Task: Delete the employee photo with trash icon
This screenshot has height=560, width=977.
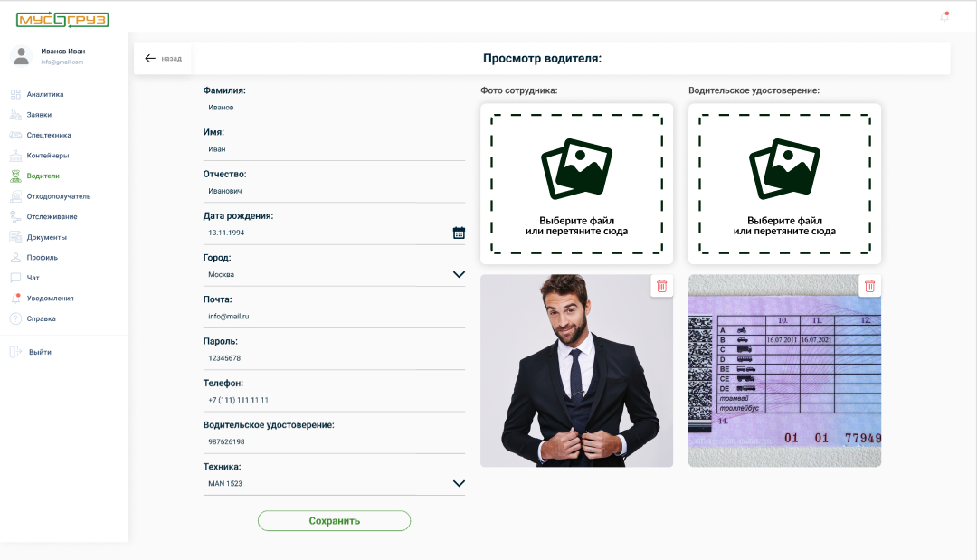Action: point(661,286)
